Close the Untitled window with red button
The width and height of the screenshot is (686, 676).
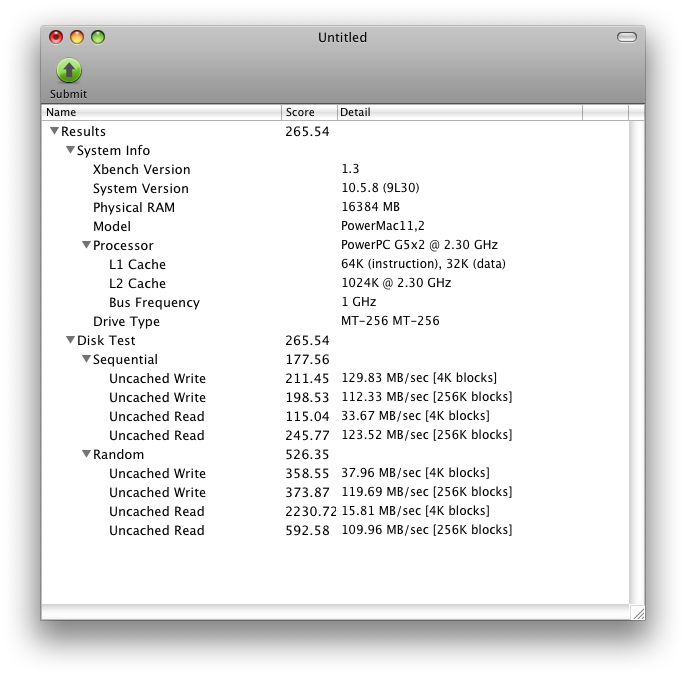click(56, 37)
